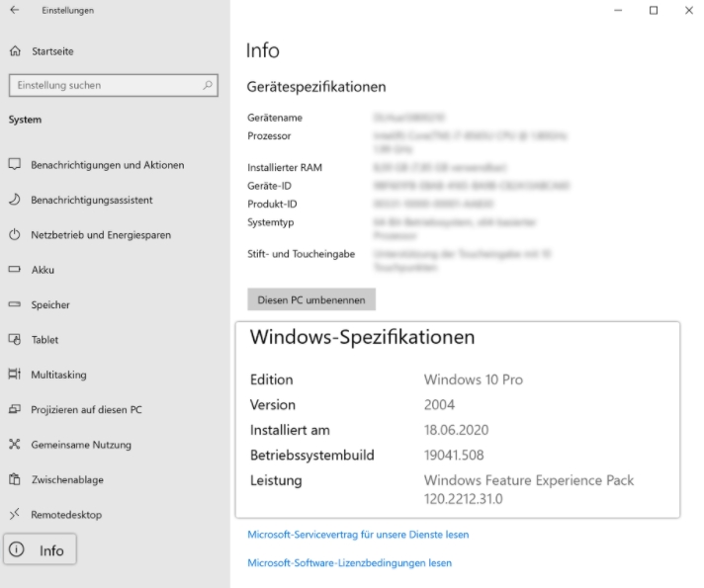
Task: Click the Gemeinsame Nutzung icon
Action: (15, 444)
